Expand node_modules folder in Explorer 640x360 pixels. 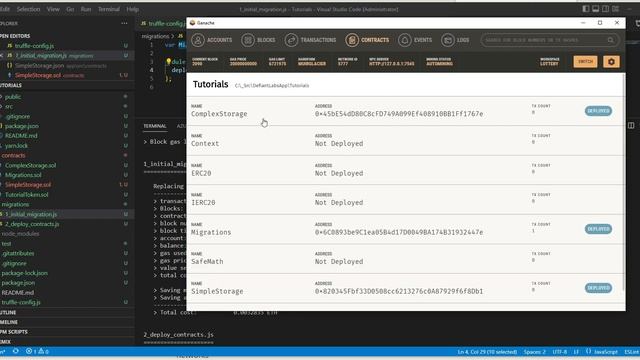pyautogui.click(x=20, y=234)
